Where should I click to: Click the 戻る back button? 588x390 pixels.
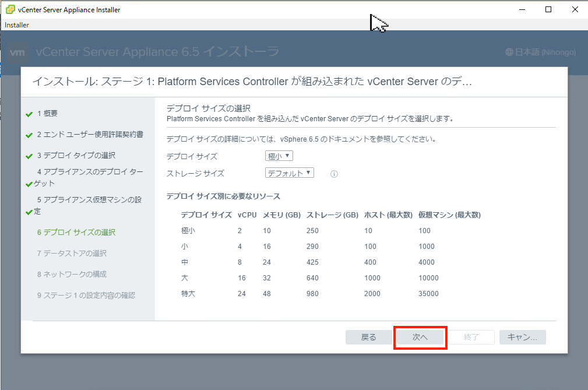coord(369,337)
